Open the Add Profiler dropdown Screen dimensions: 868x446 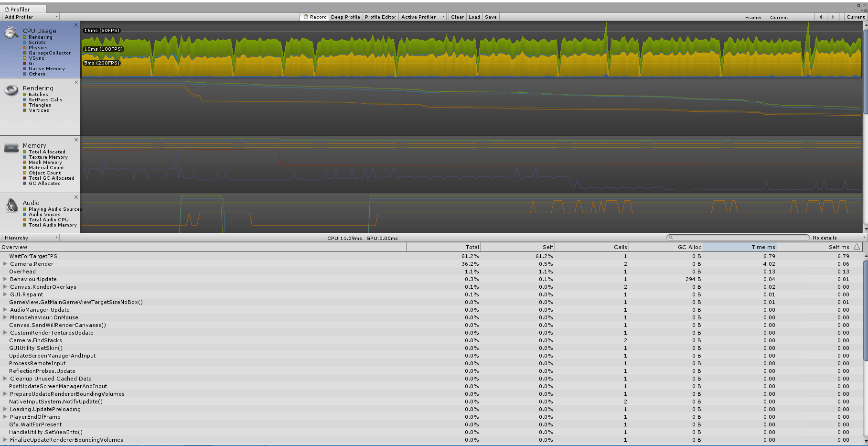31,17
